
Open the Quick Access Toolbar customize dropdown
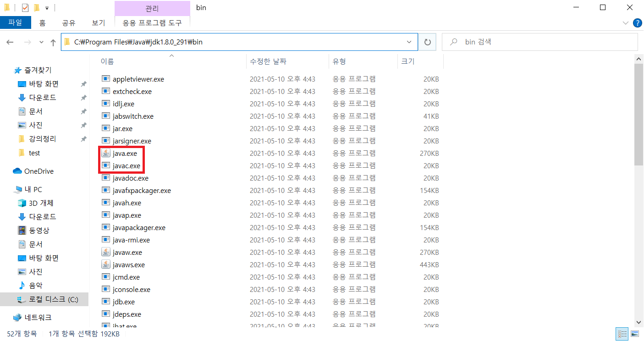point(47,8)
